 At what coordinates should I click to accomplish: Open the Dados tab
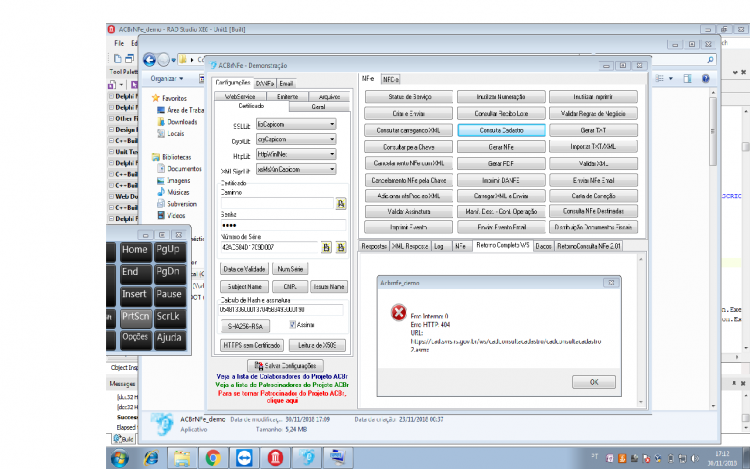tap(543, 246)
